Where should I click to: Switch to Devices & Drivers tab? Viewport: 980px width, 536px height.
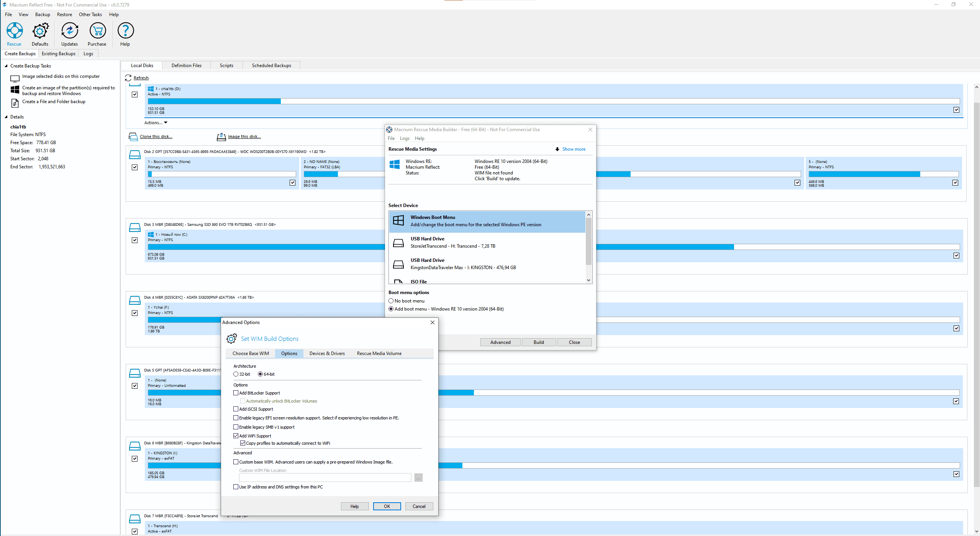(327, 353)
